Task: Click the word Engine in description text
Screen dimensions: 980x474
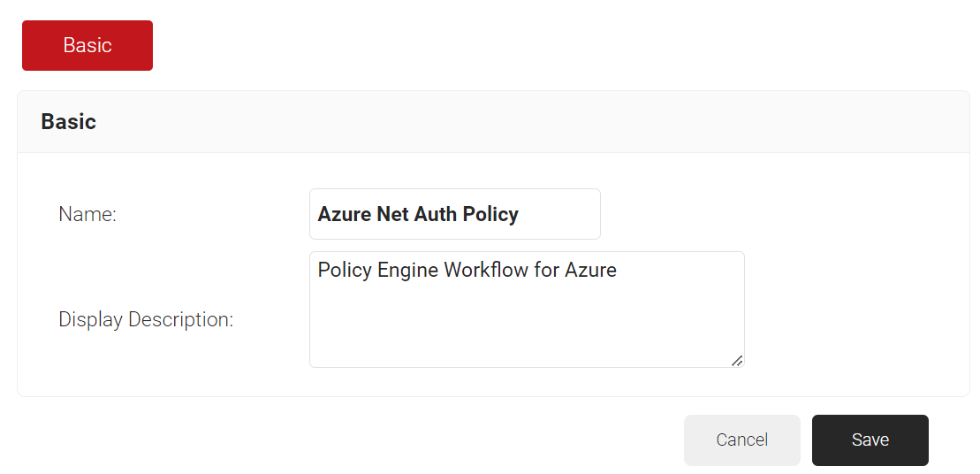Action: coord(407,271)
